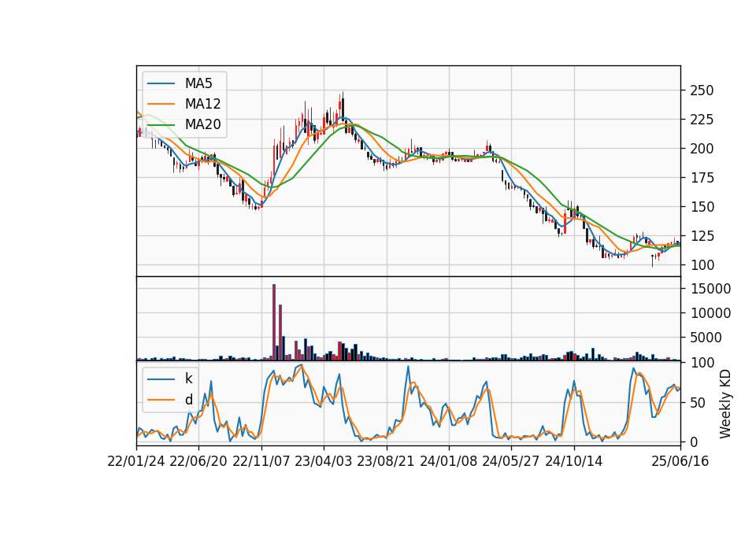The image size is (756, 543).
Task: Click the 250 price axis tick
Action: click(702, 90)
